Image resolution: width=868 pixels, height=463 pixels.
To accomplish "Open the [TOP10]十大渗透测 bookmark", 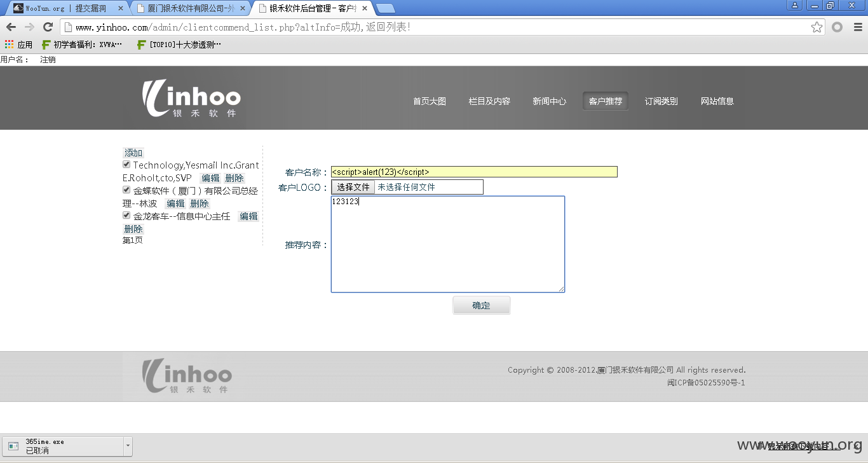I will click(x=179, y=45).
